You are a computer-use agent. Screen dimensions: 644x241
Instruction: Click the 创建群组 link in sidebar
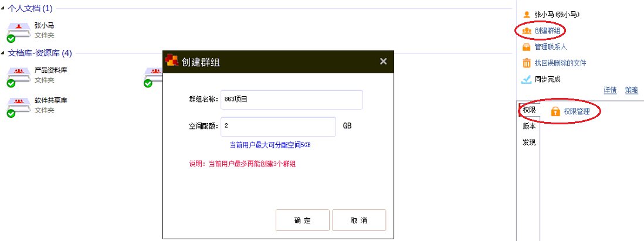(548, 31)
